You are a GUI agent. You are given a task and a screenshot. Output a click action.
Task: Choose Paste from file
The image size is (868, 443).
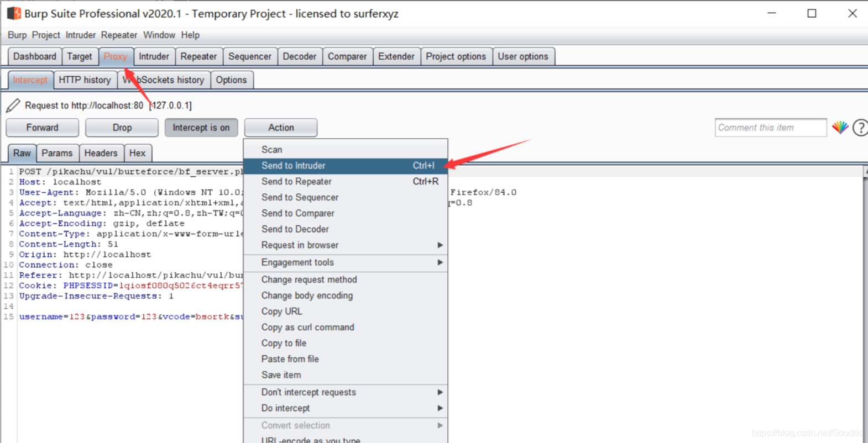(346, 359)
